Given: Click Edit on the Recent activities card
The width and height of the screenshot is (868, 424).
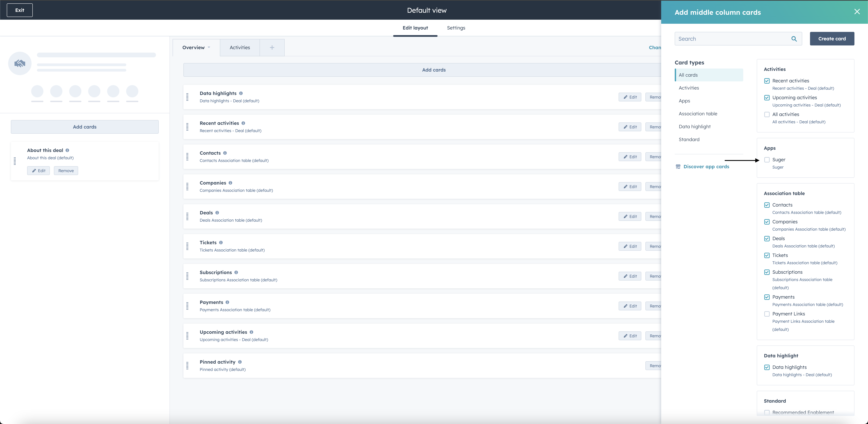Looking at the screenshot, I should [629, 127].
